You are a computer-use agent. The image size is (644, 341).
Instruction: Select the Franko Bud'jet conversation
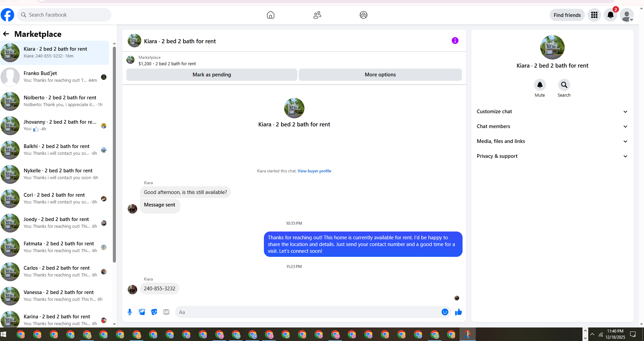tap(55, 77)
